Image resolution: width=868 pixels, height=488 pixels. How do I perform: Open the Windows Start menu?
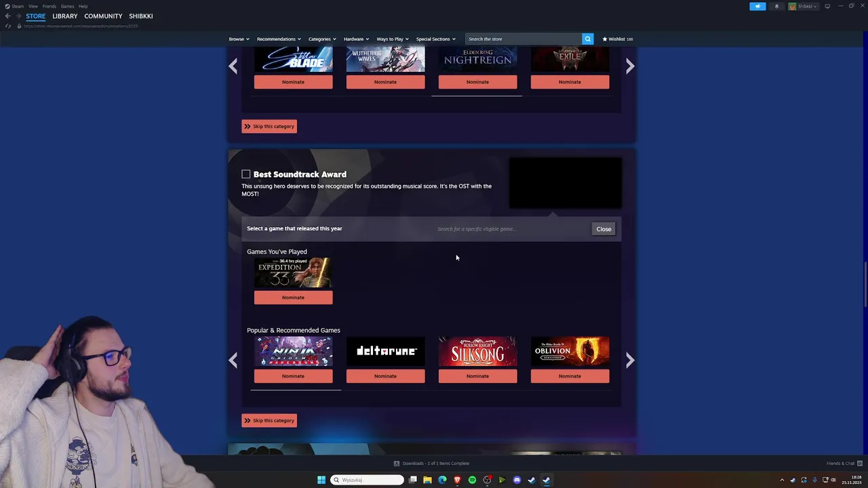tap(321, 480)
